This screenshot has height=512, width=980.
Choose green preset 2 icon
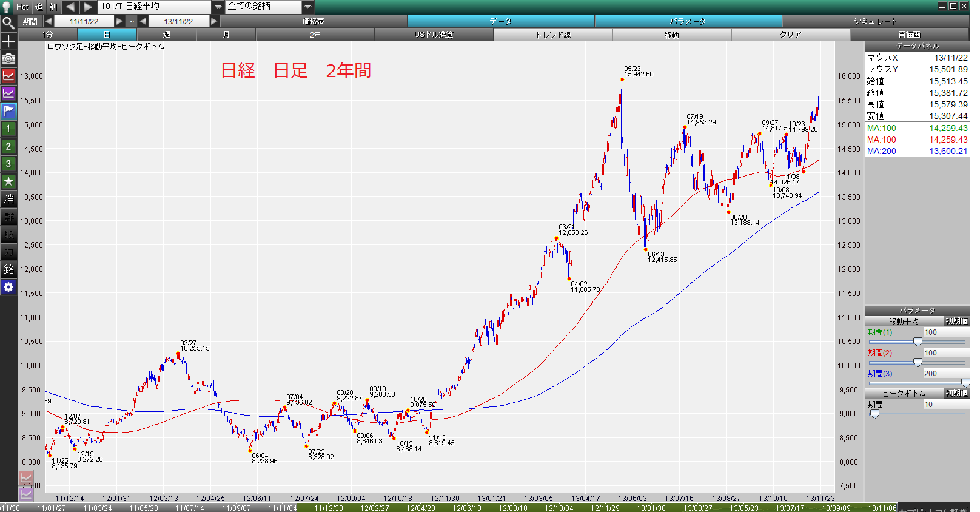tap(8, 146)
